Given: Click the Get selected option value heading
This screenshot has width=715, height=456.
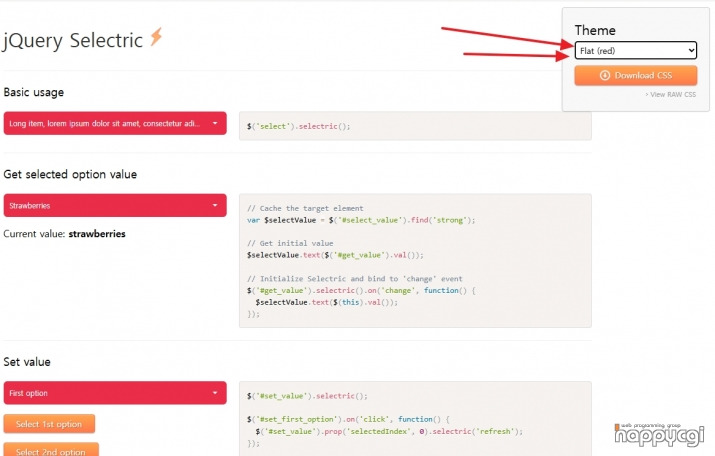Looking at the screenshot, I should pos(70,174).
